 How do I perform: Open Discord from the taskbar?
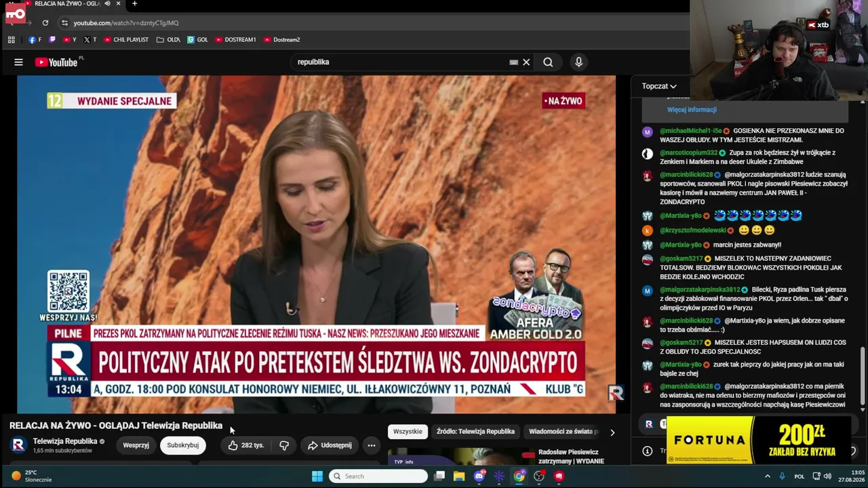pos(479,476)
